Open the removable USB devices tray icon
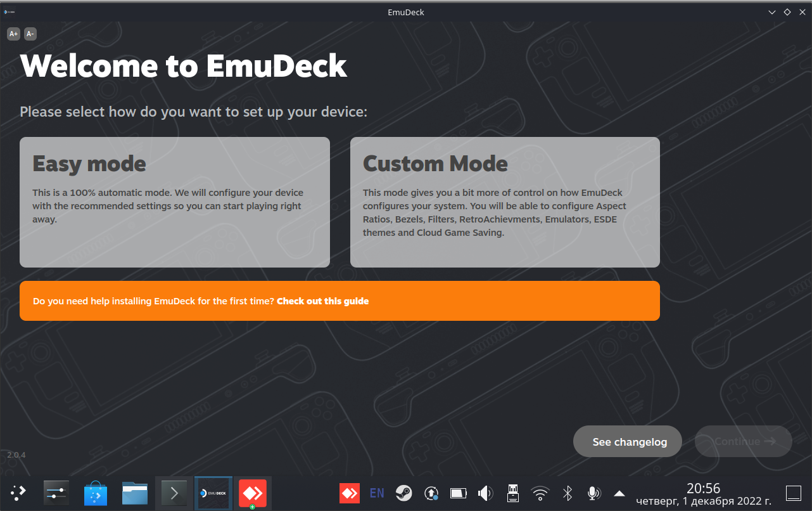Screen dimensions: 812x511 pos(513,493)
